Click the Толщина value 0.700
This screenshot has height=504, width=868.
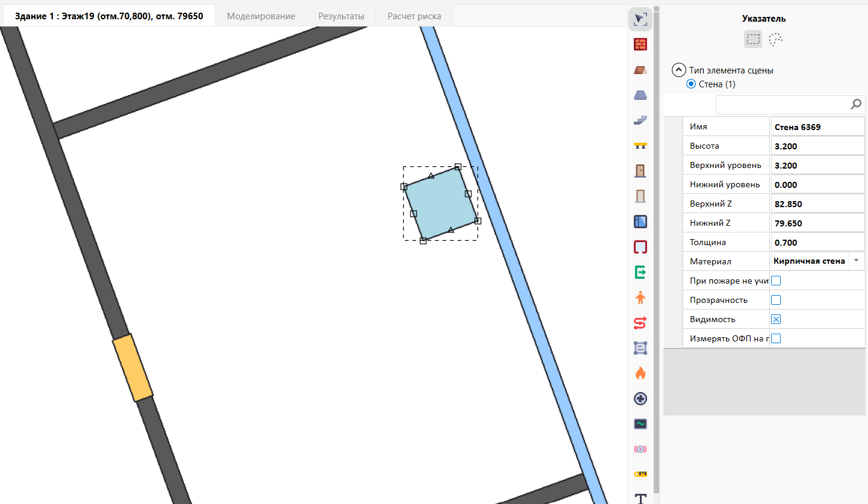click(817, 243)
